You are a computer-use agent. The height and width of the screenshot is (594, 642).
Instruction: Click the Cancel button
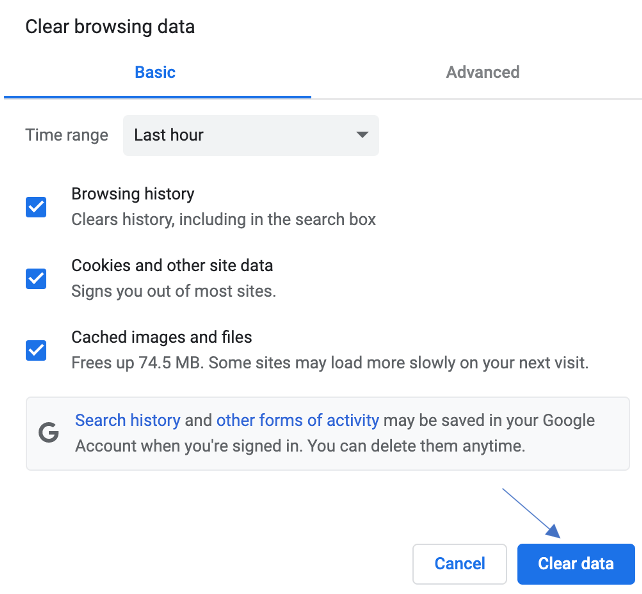click(x=460, y=564)
